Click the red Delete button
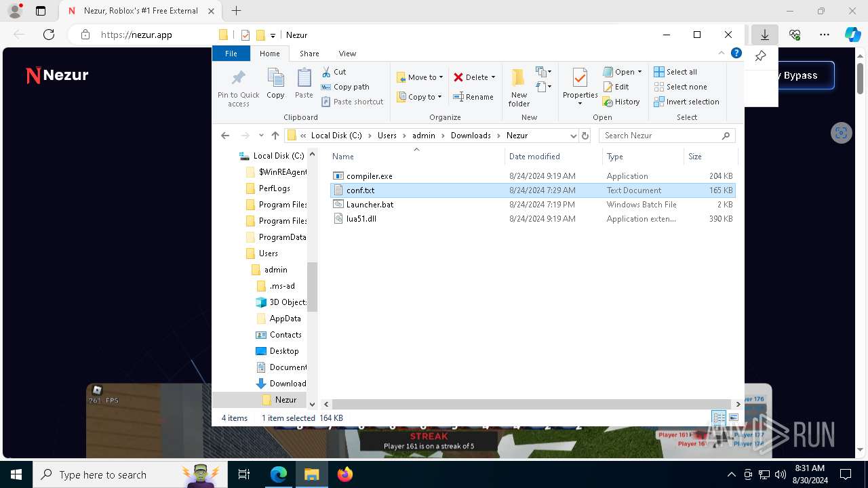The height and width of the screenshot is (488, 868). click(471, 77)
